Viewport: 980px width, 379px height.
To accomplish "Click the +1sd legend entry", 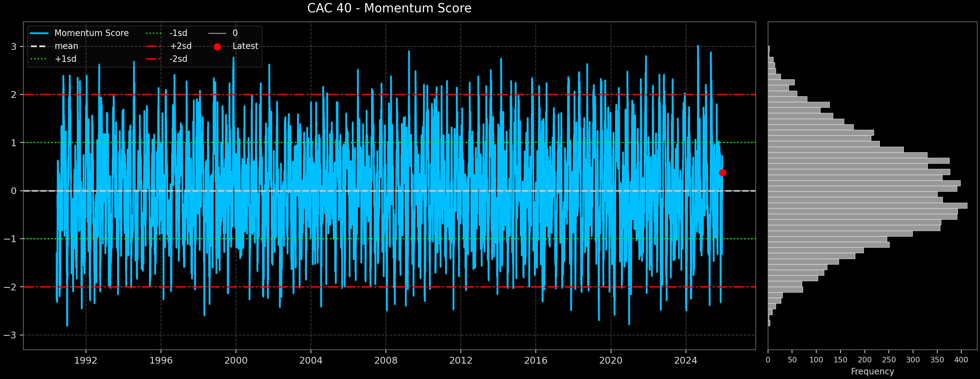I will tap(65, 59).
